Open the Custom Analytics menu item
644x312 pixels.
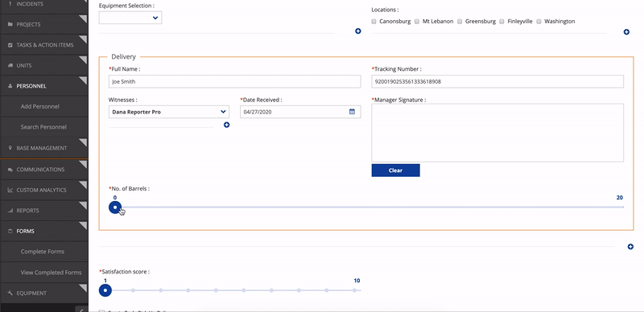point(44,190)
